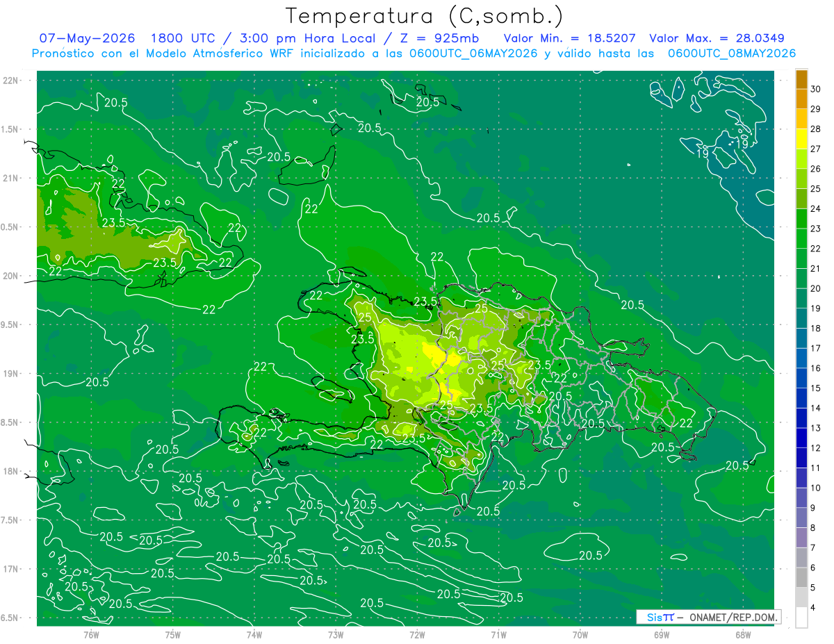Viewport: 834px width, 644px height.
Task: Click the gray 5 degree legend swatch
Action: [x=801, y=597]
